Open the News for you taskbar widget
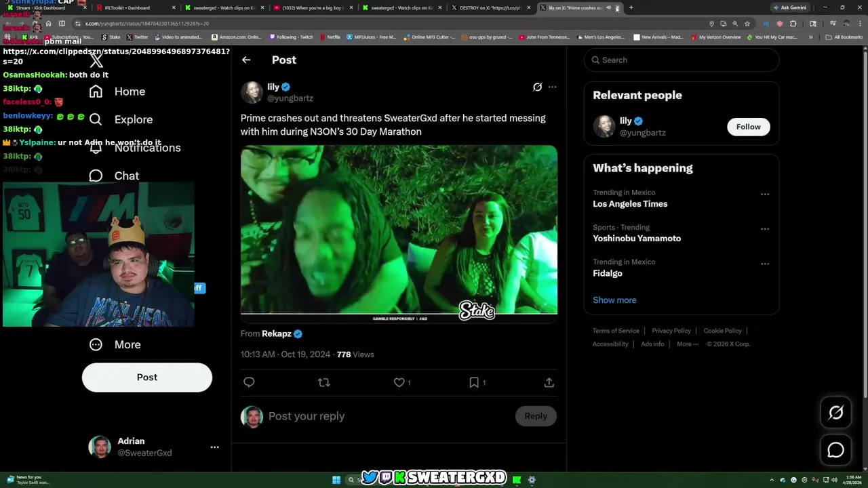The image size is (868, 488). [28, 480]
